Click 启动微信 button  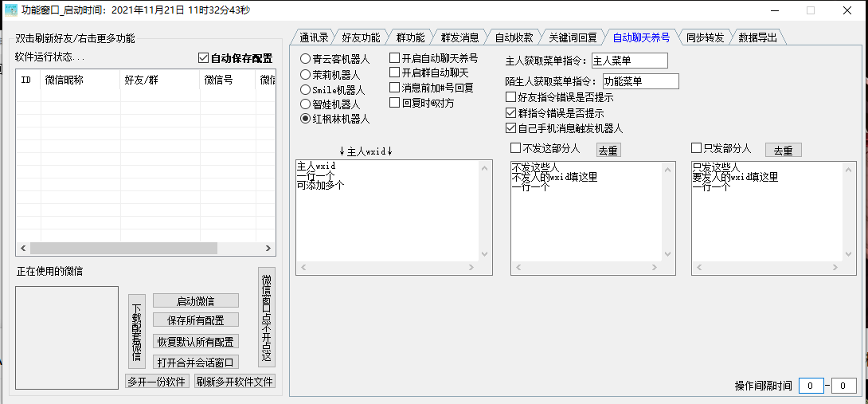195,301
